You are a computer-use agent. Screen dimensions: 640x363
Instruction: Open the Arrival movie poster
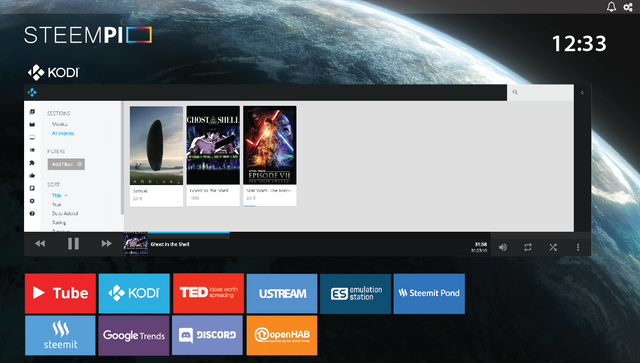[x=156, y=145]
